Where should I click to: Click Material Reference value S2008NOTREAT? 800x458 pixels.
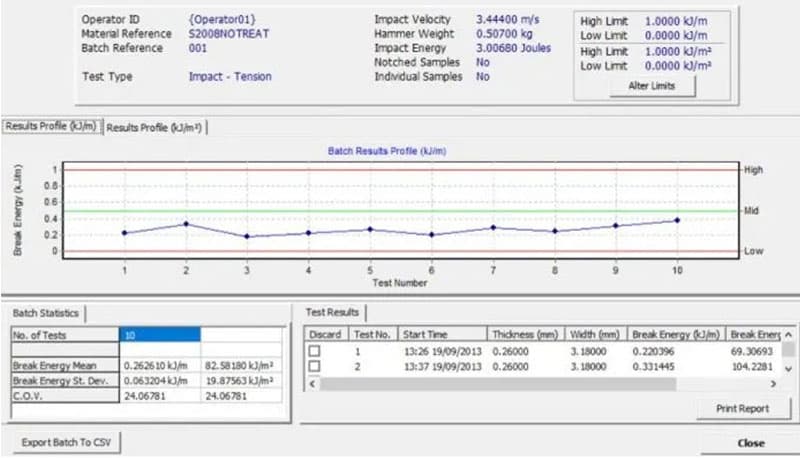click(x=229, y=34)
